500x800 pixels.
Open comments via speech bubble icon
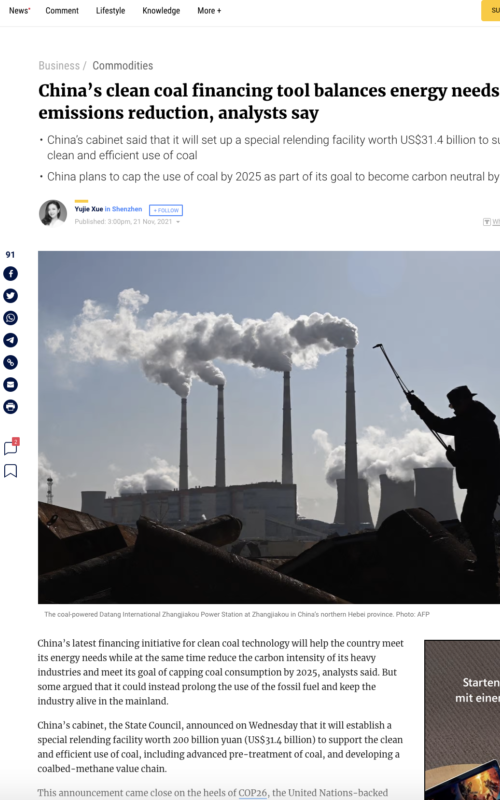[11, 447]
